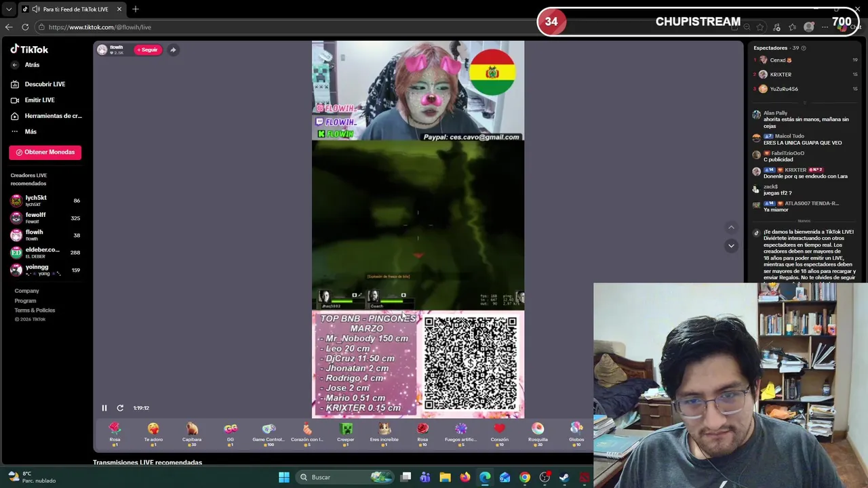Go to next live stream with down chevron

(731, 245)
